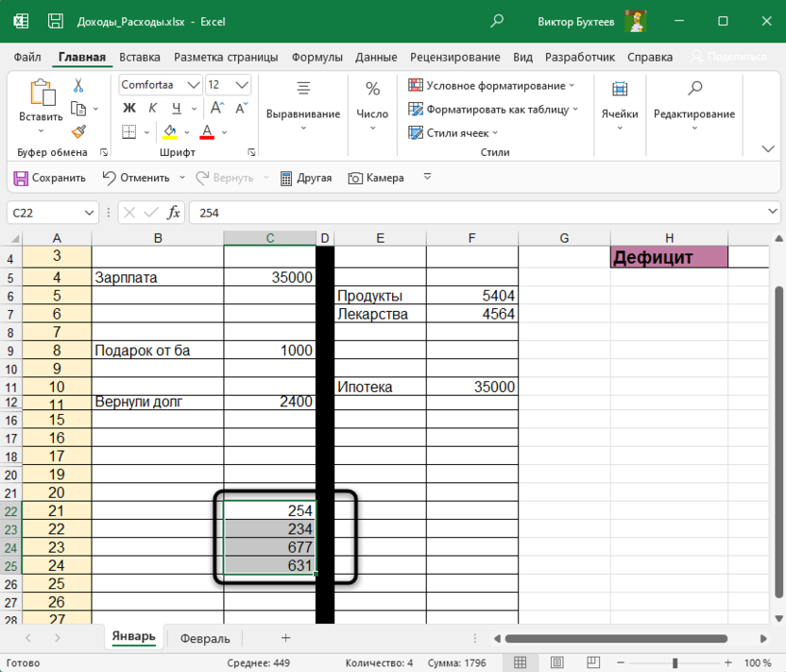The image size is (786, 672).
Task: Add a new sheet with plus button
Action: coord(285,638)
